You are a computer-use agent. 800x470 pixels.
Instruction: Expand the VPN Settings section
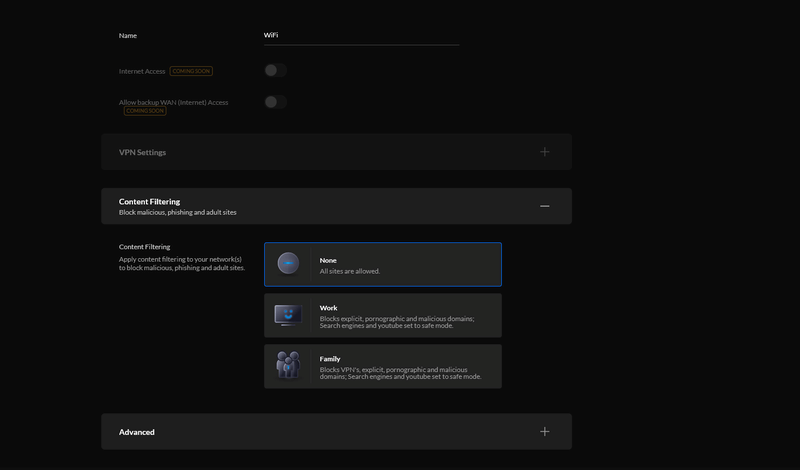(336, 152)
